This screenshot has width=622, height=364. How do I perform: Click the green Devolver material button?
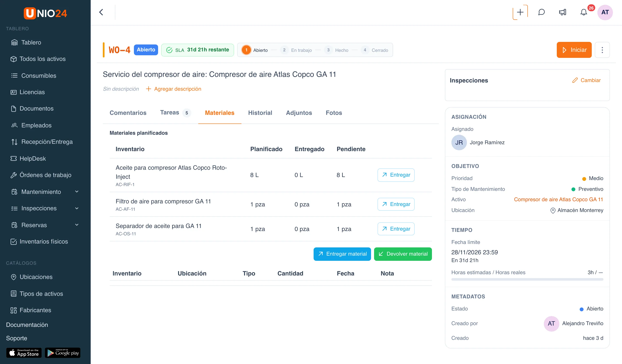click(403, 254)
